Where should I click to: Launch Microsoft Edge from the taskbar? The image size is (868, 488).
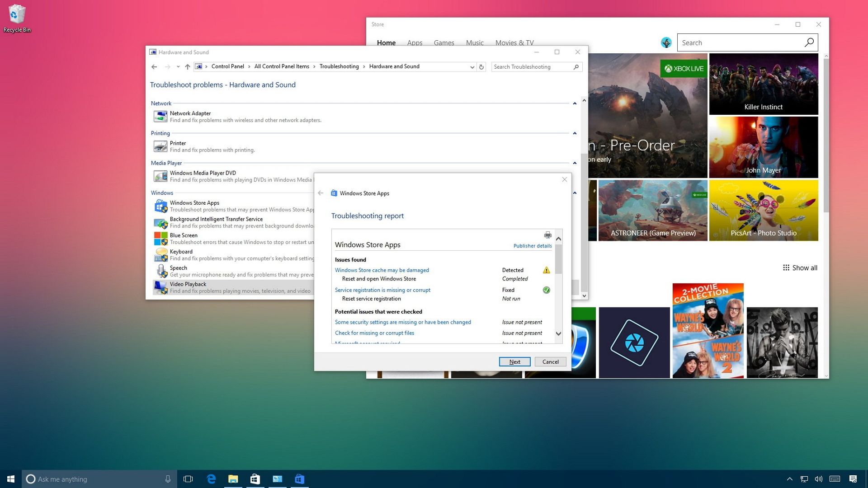pos(211,479)
